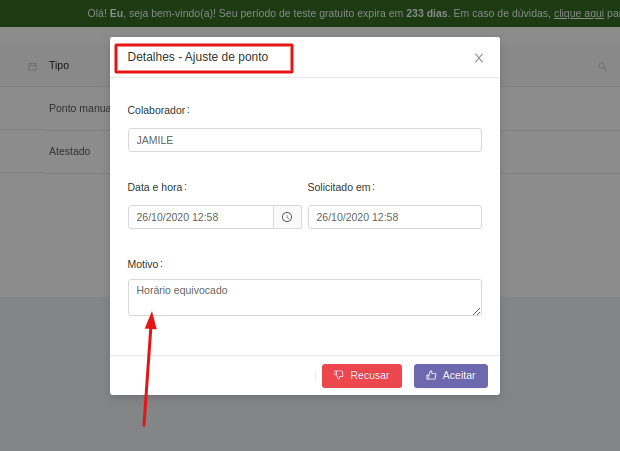Click the Tipo column header
Screen dimensions: 620x451
point(59,65)
